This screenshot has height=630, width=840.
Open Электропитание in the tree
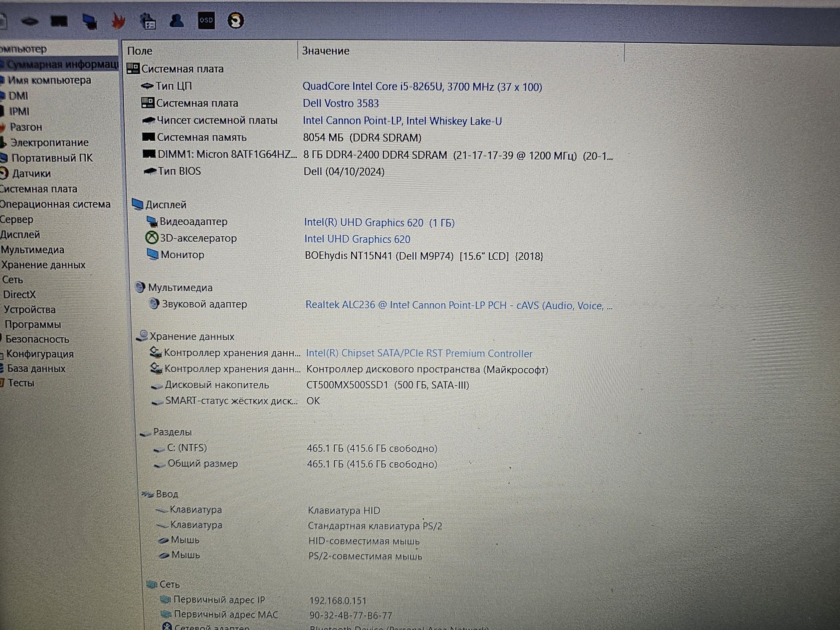click(x=49, y=142)
